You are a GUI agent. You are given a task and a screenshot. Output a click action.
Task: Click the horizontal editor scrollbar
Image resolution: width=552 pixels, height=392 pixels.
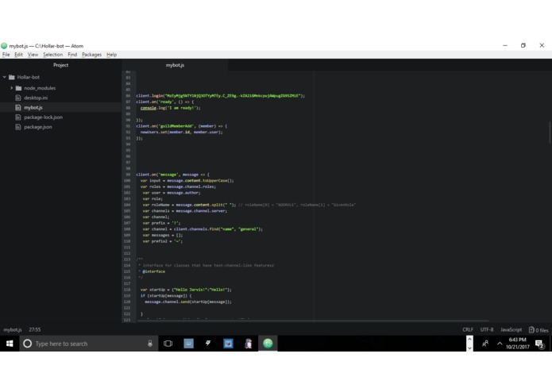tap(313, 321)
